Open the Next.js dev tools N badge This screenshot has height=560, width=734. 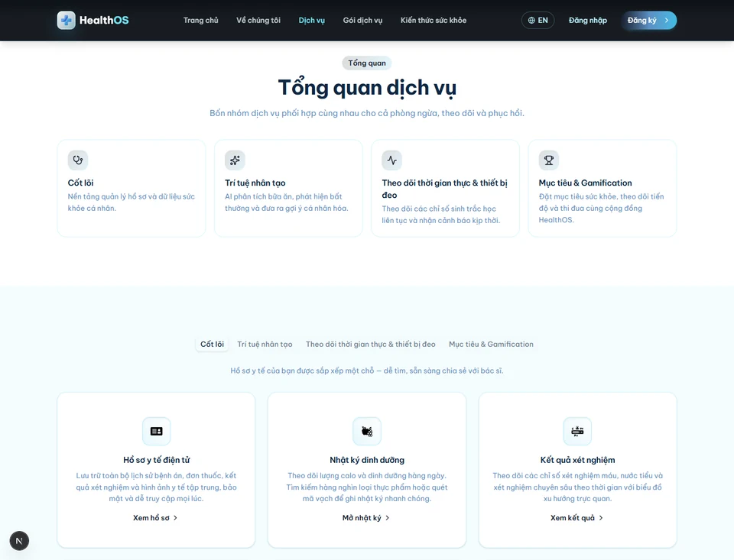click(x=19, y=541)
